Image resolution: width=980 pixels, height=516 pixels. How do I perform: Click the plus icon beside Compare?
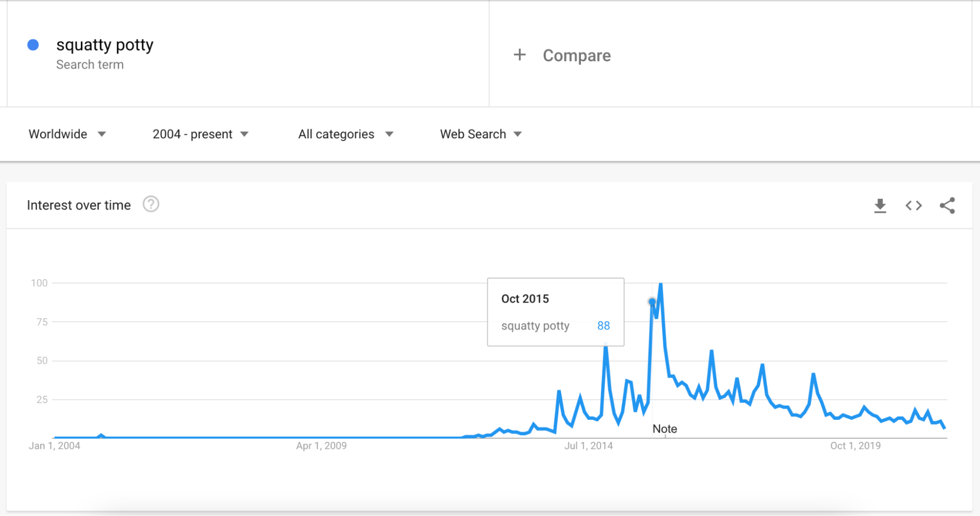519,55
